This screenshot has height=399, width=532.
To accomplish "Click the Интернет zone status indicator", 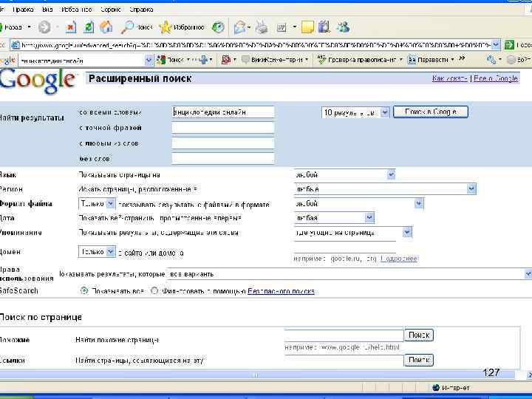I will (451, 387).
